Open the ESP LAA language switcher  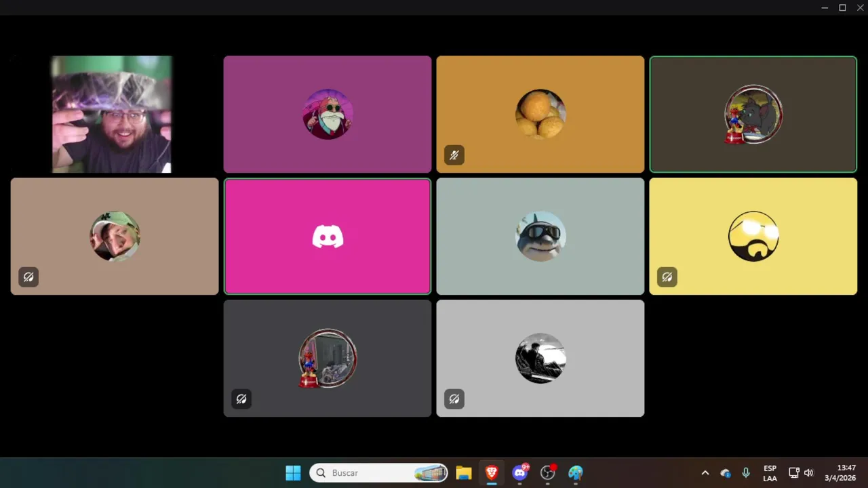[770, 473]
